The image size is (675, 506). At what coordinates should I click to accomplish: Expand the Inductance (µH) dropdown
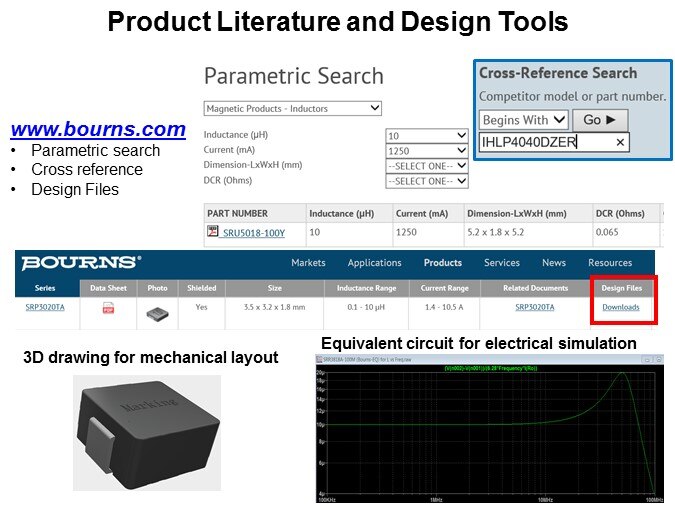[x=427, y=135]
